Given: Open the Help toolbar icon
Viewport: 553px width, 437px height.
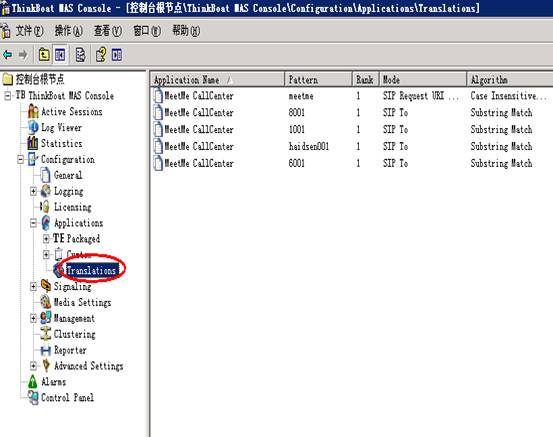Looking at the screenshot, I should (x=101, y=55).
